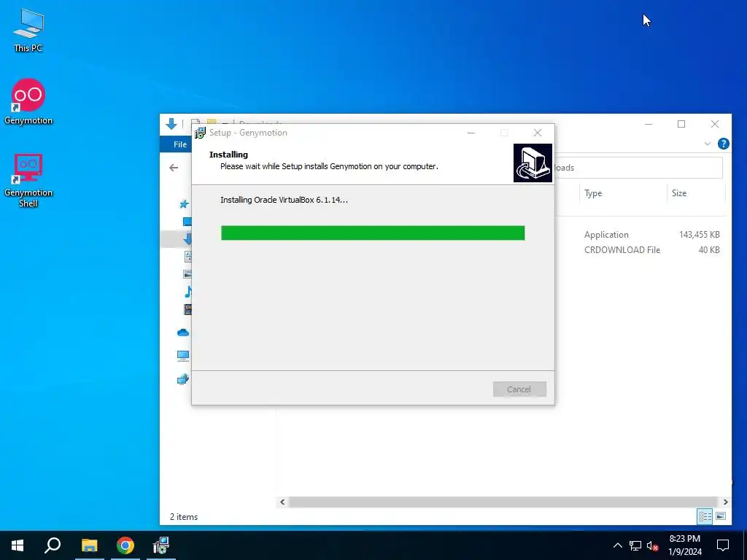The image size is (747, 560).
Task: Open taskbar search magnifier
Action: [53, 545]
